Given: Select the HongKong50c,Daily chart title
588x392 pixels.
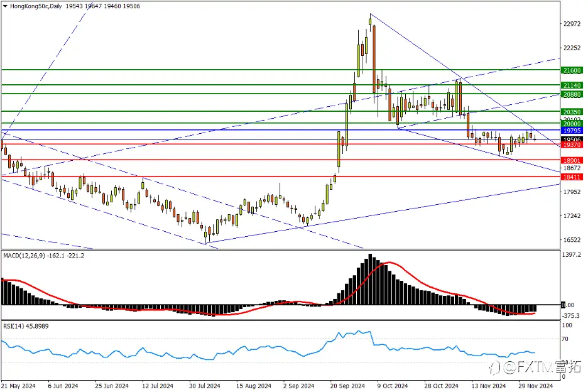Looking at the screenshot, I should (x=36, y=6).
